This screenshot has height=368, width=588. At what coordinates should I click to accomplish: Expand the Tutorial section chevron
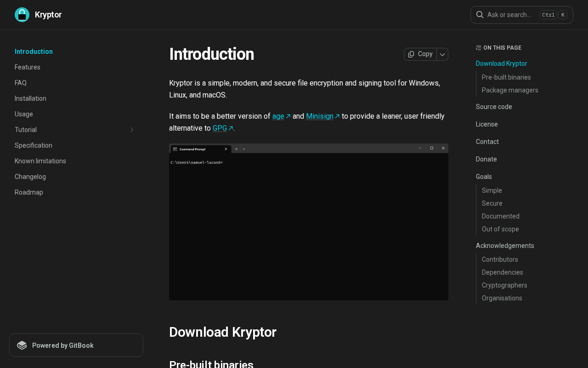click(x=132, y=130)
